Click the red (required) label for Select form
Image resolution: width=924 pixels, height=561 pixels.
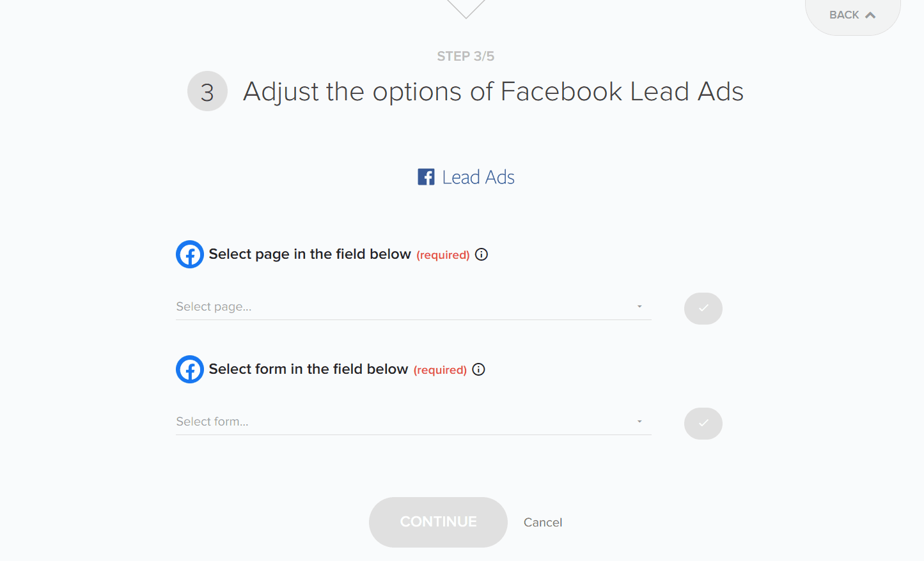(440, 370)
